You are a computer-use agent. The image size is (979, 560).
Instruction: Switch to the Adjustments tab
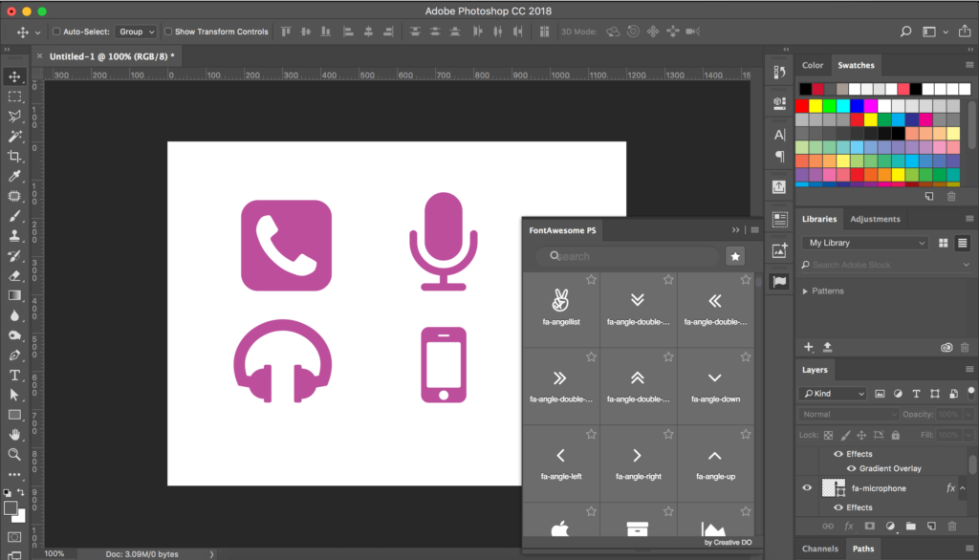875,219
